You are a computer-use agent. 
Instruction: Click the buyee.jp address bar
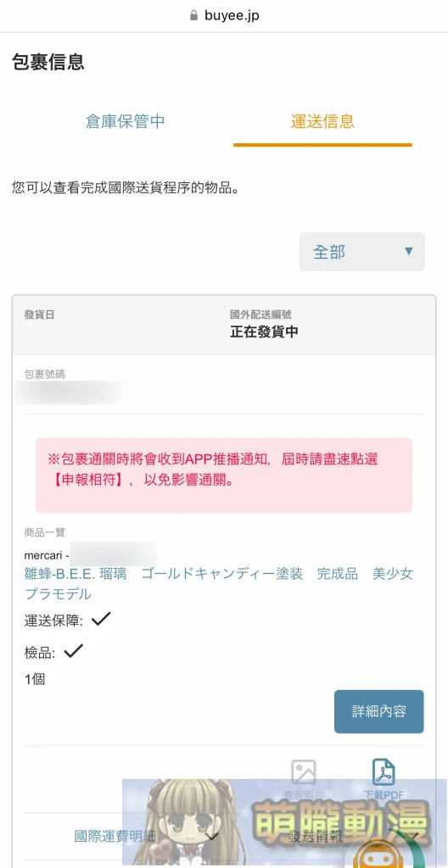pyautogui.click(x=224, y=15)
